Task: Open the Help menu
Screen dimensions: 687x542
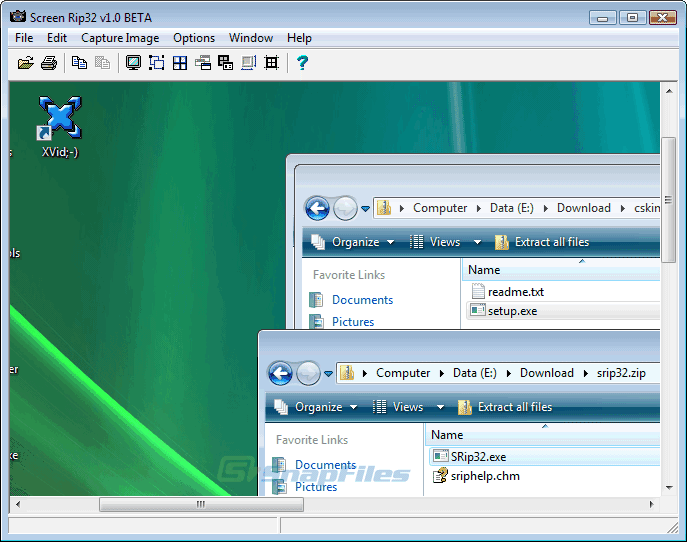Action: [x=299, y=38]
